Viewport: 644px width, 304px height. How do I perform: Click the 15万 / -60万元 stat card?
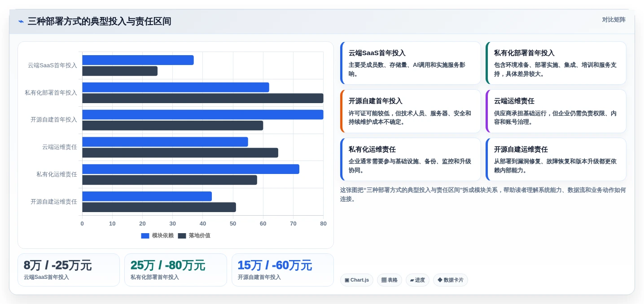tap(283, 270)
